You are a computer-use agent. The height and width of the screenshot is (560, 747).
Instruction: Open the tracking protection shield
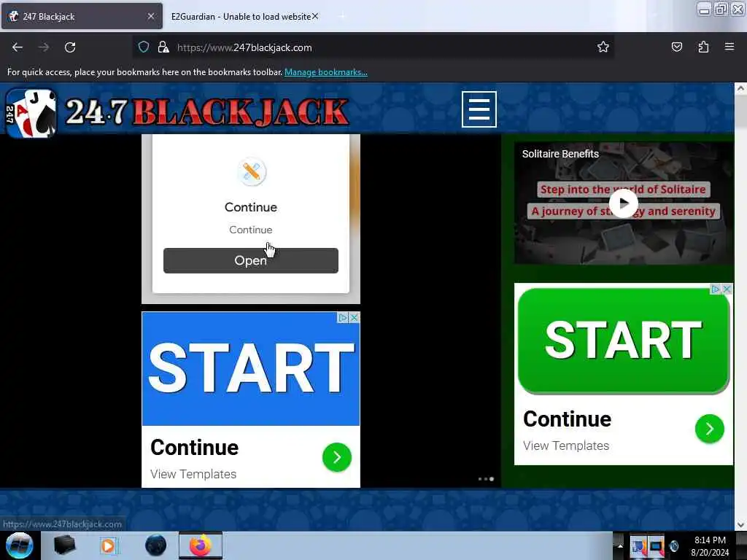click(144, 47)
